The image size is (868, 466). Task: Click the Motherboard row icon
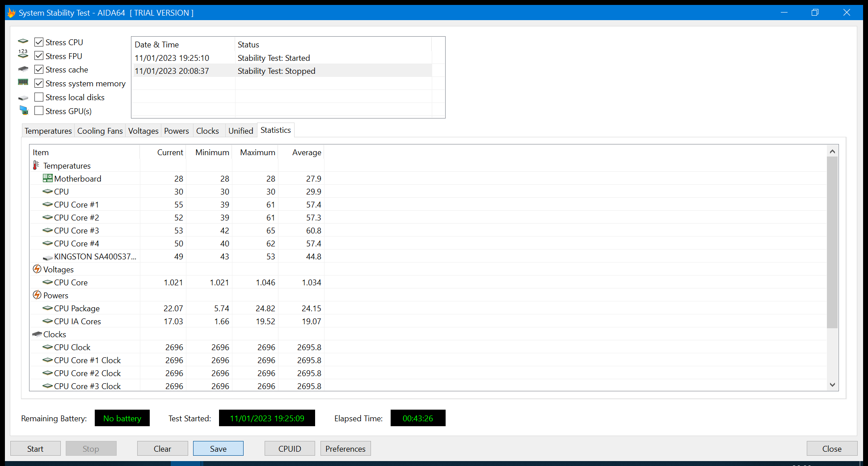[x=47, y=178]
